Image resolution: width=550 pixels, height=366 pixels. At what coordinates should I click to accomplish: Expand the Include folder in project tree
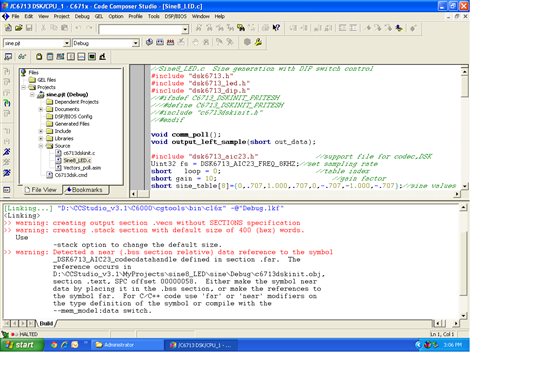click(x=41, y=131)
